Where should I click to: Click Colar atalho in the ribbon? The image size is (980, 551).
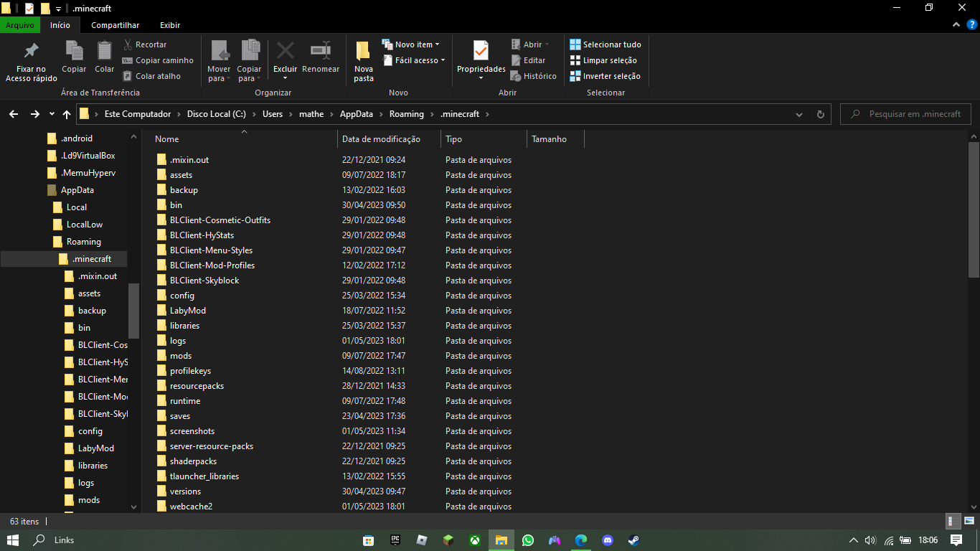[152, 76]
